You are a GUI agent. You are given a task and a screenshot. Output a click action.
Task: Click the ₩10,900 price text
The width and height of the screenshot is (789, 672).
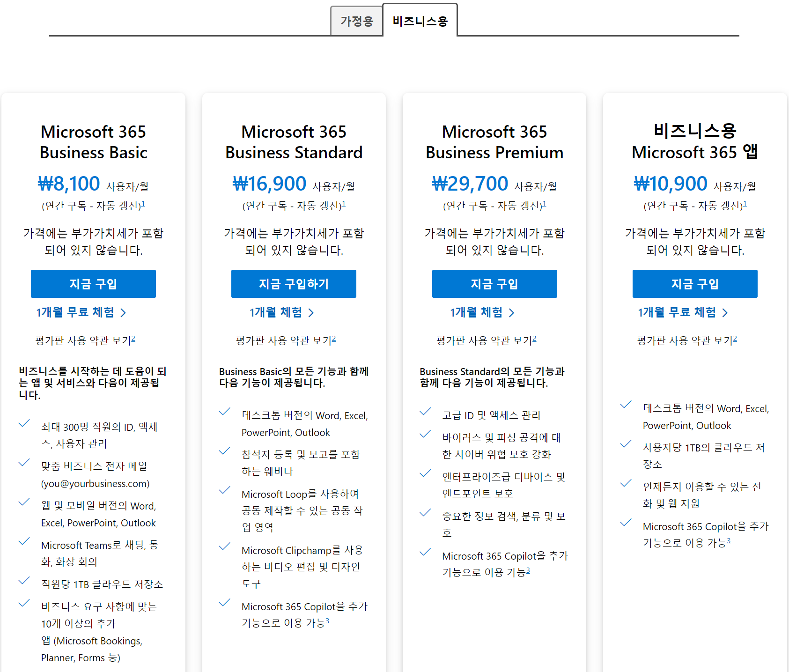671,184
